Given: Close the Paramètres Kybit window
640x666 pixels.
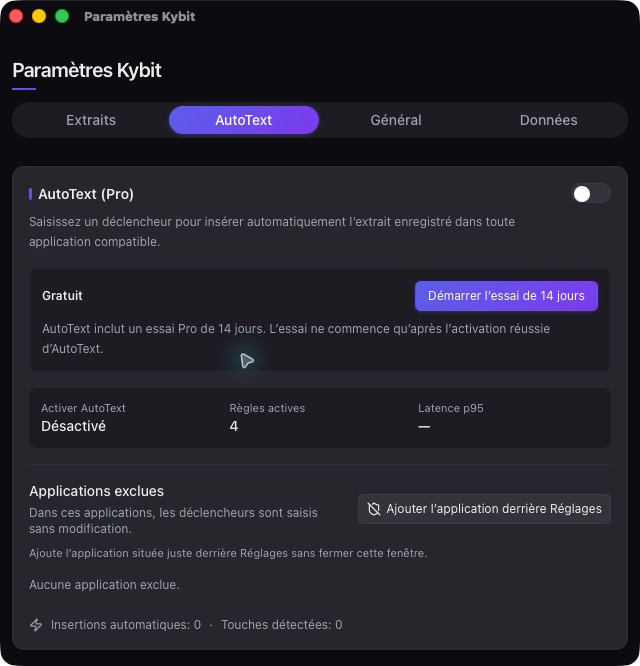Looking at the screenshot, I should 16,17.
